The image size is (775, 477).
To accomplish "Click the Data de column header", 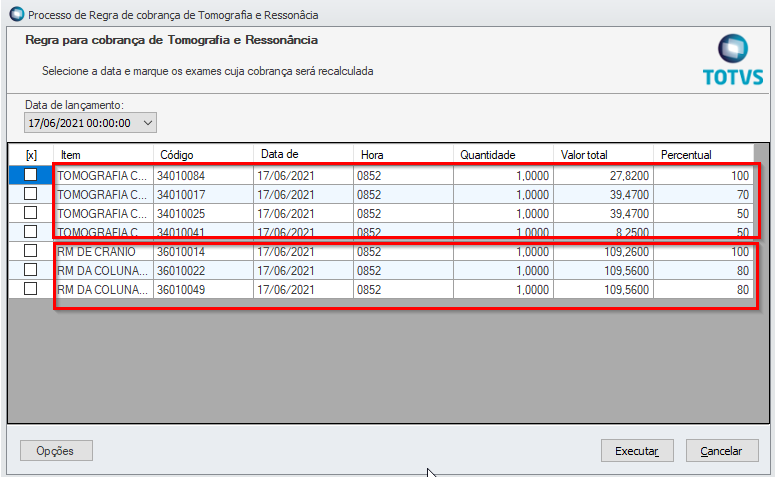I will 303,155.
